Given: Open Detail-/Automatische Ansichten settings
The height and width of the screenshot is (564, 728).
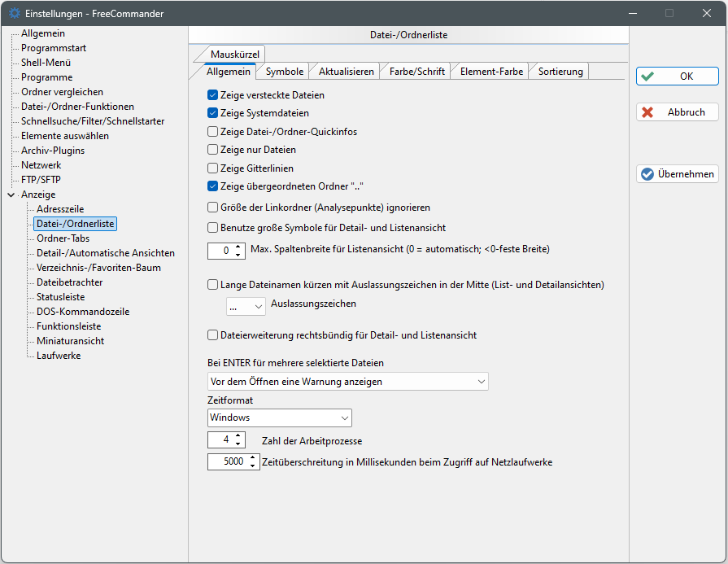Looking at the screenshot, I should pyautogui.click(x=106, y=253).
